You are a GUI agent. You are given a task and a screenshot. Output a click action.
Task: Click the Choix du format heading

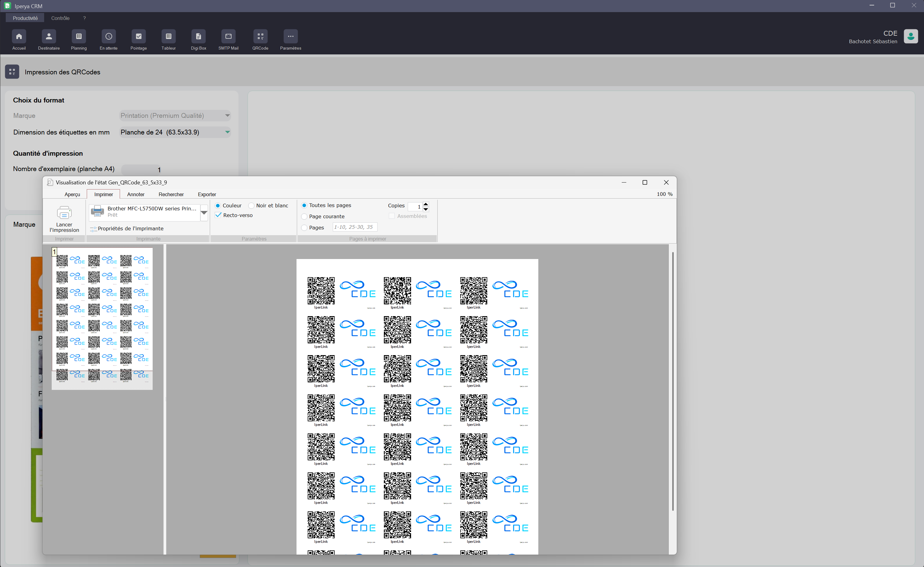click(x=39, y=100)
